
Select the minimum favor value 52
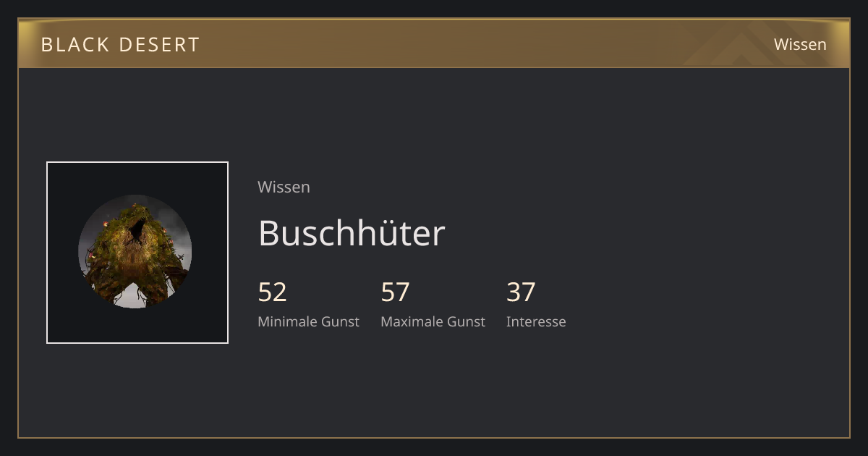pyautogui.click(x=273, y=292)
